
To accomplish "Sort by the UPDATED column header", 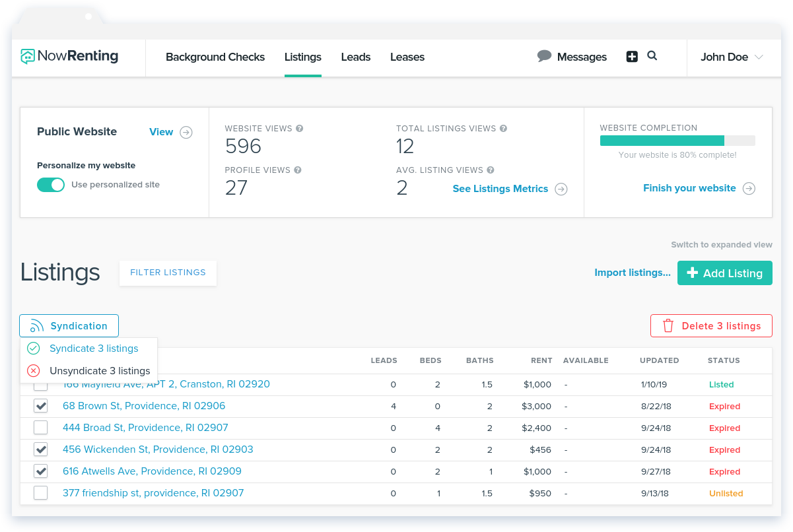I will [x=660, y=361].
